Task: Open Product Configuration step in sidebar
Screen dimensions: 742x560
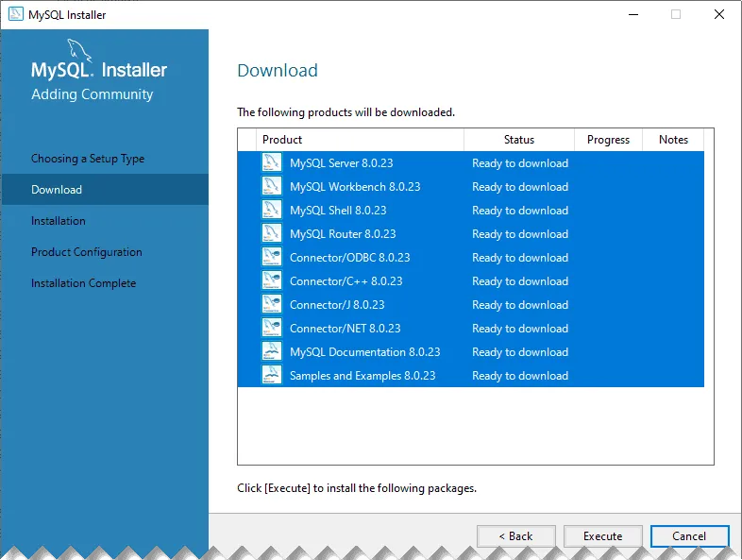Action: [x=87, y=252]
